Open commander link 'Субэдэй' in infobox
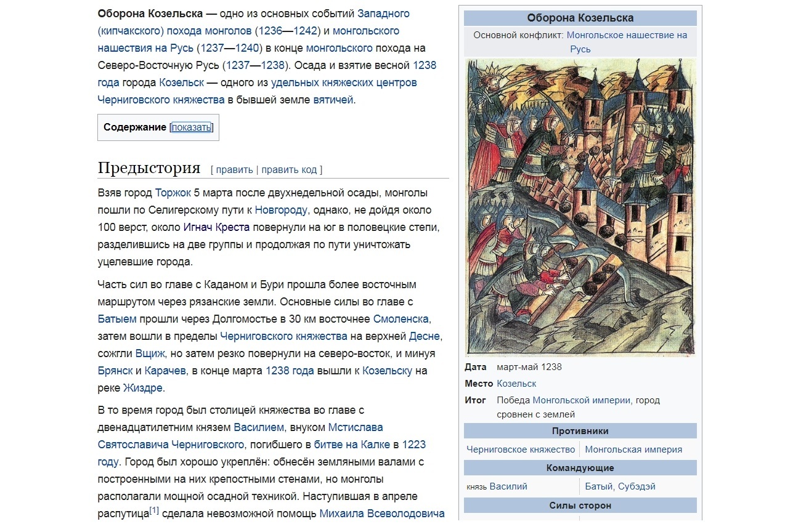 pyautogui.click(x=637, y=486)
